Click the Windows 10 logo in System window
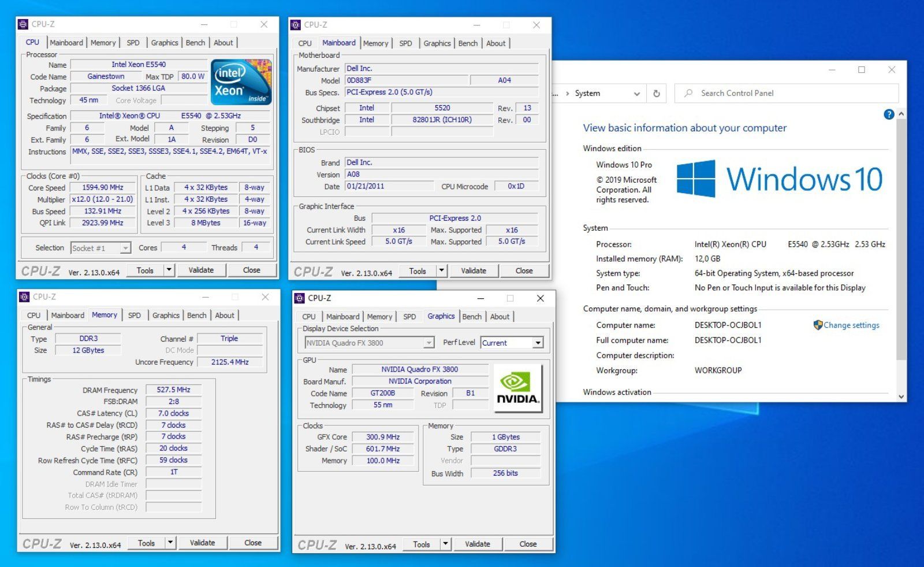 point(780,179)
